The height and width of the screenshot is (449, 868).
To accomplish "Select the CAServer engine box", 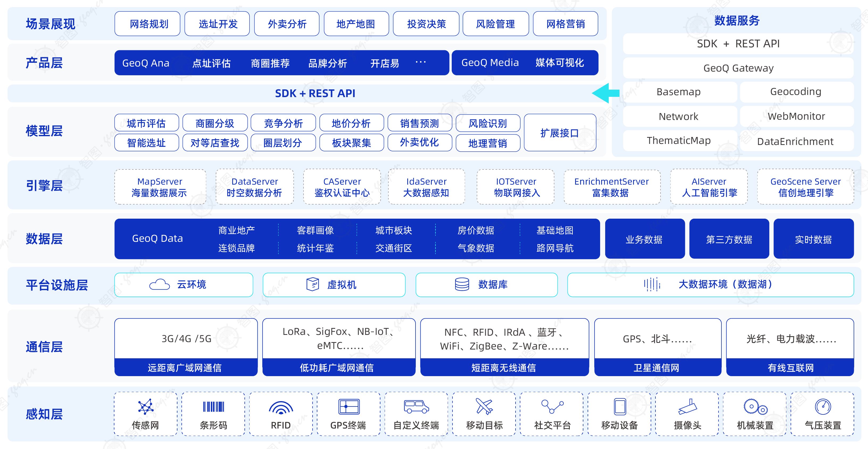I will click(x=342, y=187).
